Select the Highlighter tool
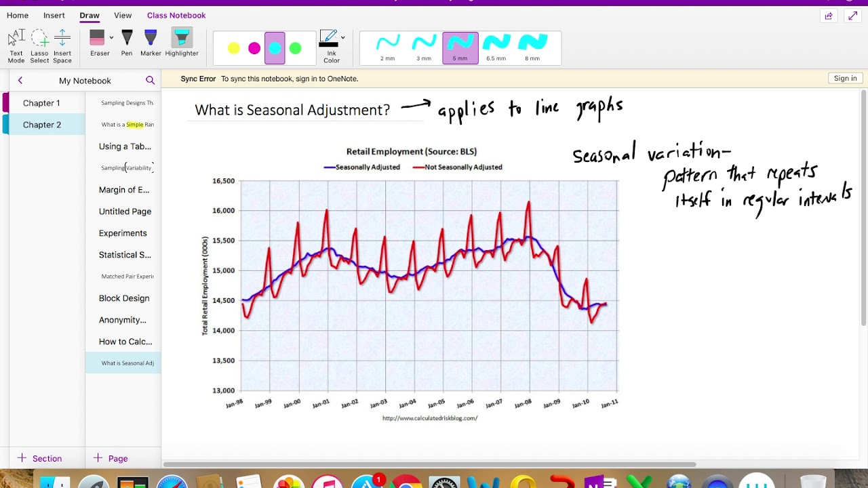This screenshot has width=868, height=488. click(182, 43)
